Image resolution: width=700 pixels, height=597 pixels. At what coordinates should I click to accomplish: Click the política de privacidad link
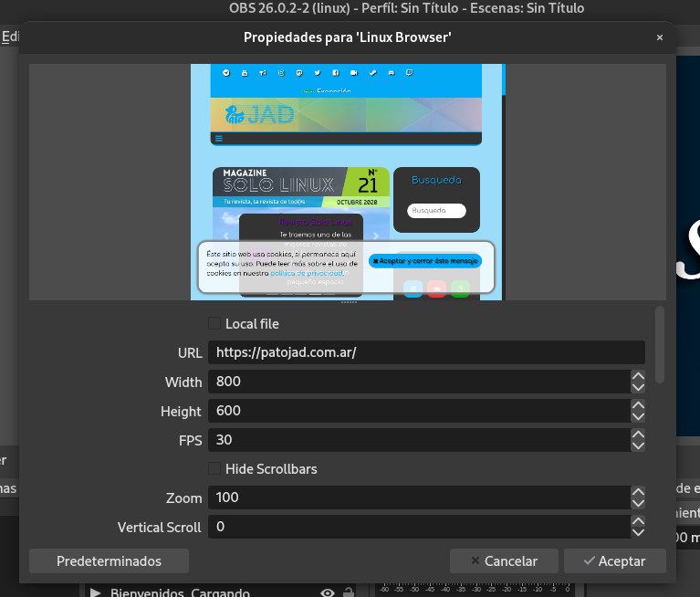click(x=308, y=273)
